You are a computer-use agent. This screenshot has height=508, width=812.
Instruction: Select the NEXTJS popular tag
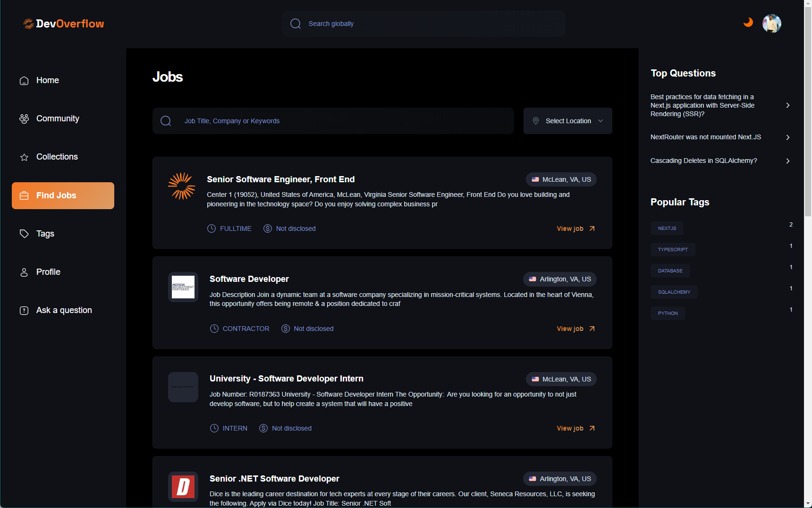point(667,228)
